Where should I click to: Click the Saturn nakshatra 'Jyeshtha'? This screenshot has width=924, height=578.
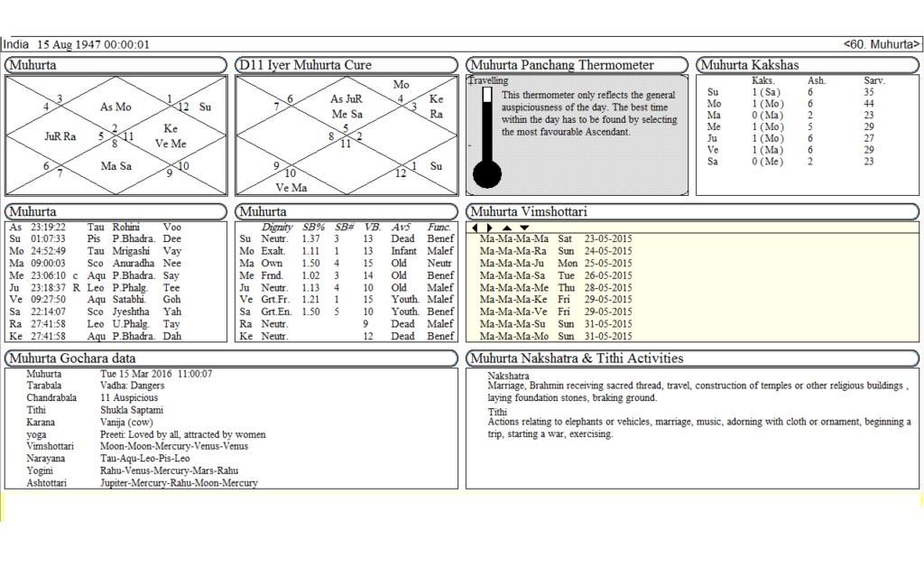[131, 312]
